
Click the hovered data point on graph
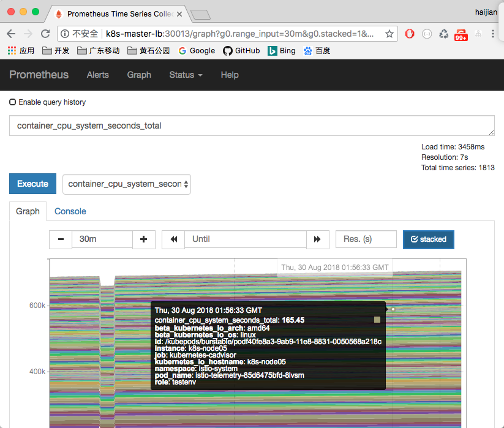[x=393, y=309]
